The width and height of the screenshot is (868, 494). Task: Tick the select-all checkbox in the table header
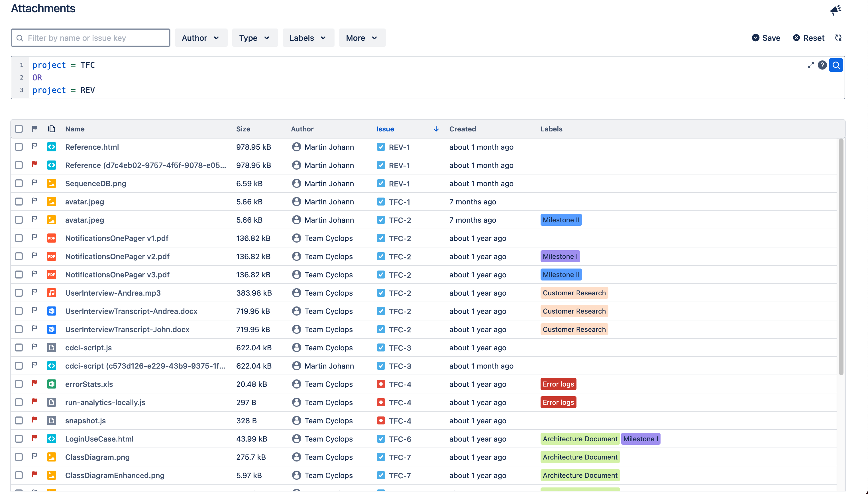[19, 129]
